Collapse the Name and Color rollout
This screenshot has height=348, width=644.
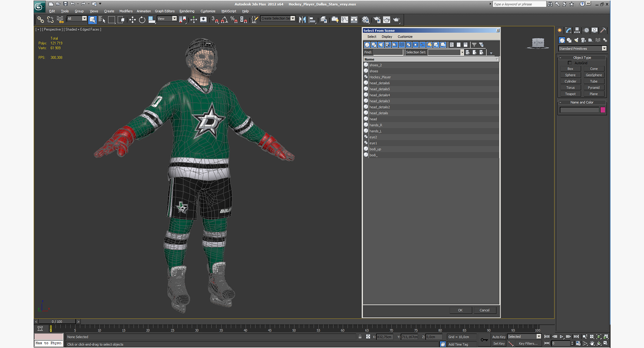coord(582,102)
